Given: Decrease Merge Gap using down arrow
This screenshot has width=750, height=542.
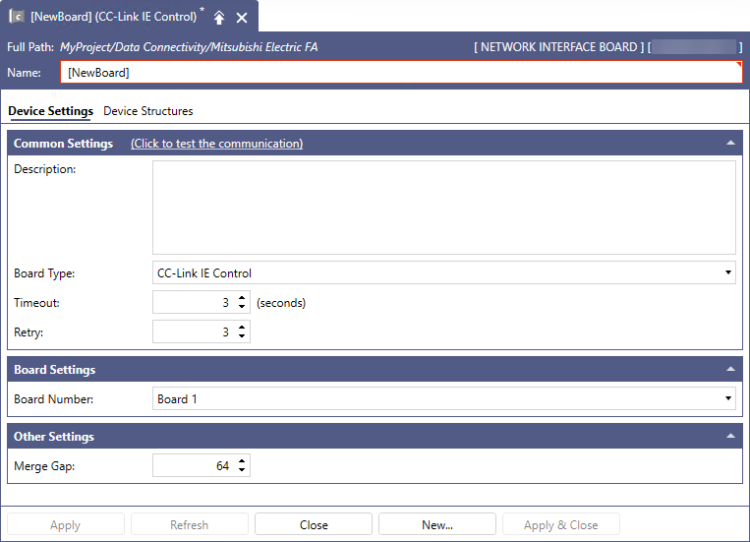Looking at the screenshot, I should (x=242, y=470).
